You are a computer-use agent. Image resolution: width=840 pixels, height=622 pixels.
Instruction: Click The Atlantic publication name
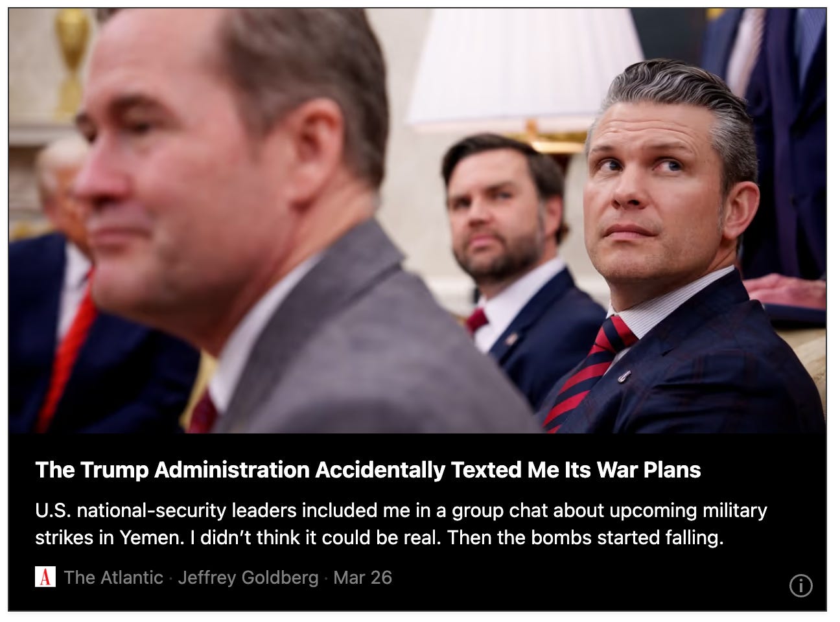click(113, 577)
